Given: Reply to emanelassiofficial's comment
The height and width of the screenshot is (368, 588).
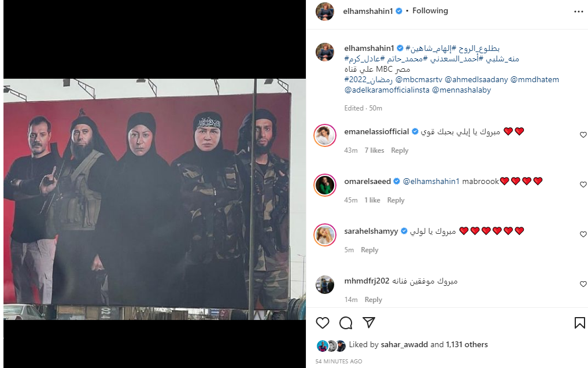Looking at the screenshot, I should point(400,150).
